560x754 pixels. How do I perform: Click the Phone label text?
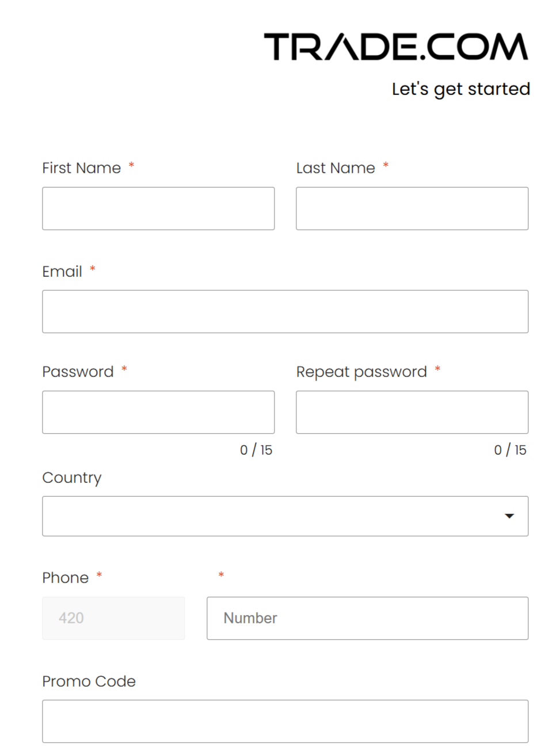tap(66, 578)
